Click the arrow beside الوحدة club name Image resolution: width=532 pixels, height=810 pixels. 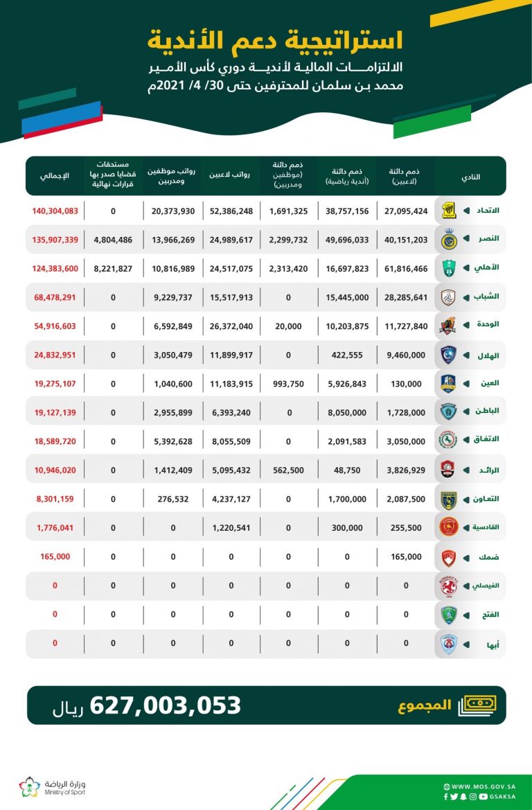pyautogui.click(x=466, y=326)
